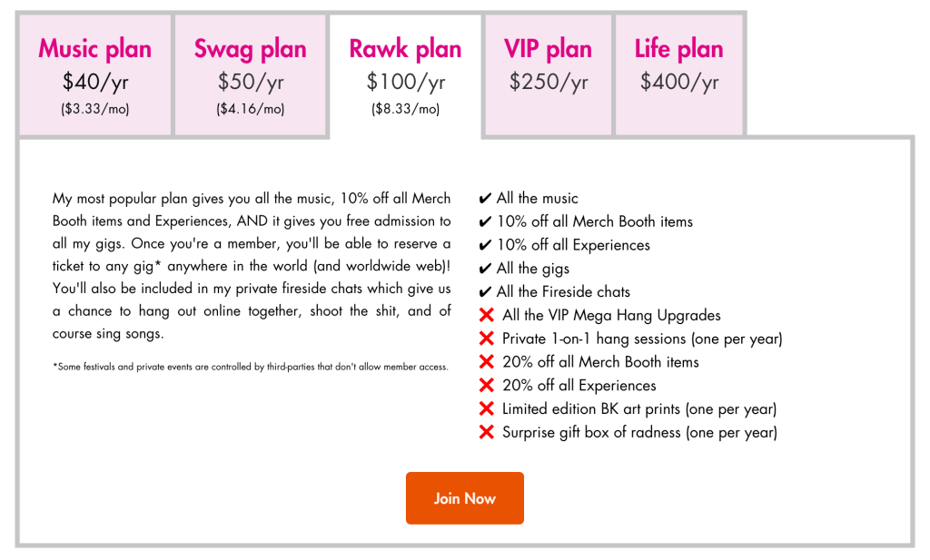
Task: Click red X beside VIP Mega Hang Upgrades
Action: coord(486,316)
